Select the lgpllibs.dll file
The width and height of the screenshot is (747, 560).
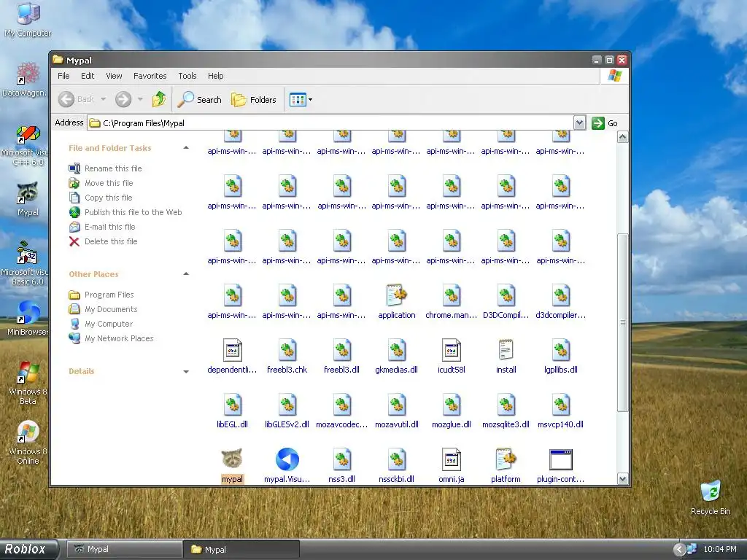tap(561, 356)
